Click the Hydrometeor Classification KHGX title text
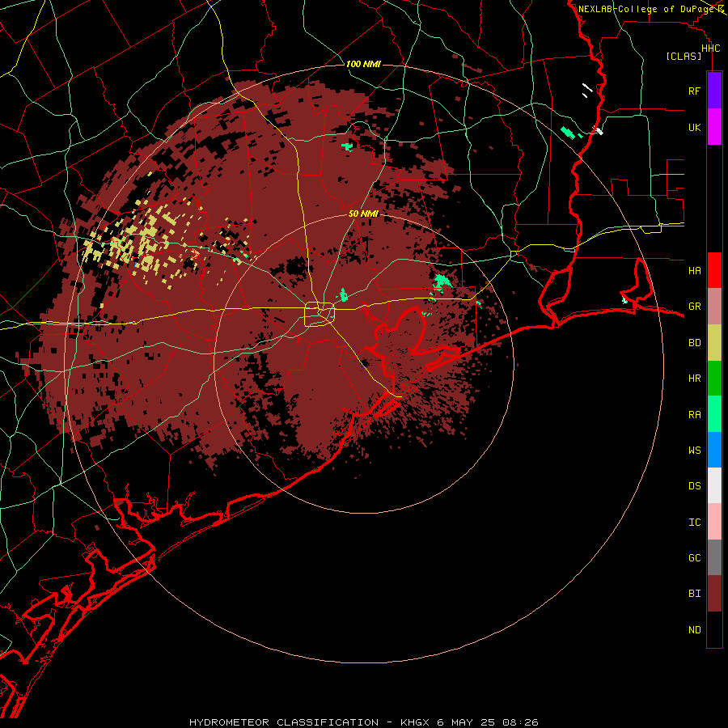The image size is (728, 728). pos(363,722)
